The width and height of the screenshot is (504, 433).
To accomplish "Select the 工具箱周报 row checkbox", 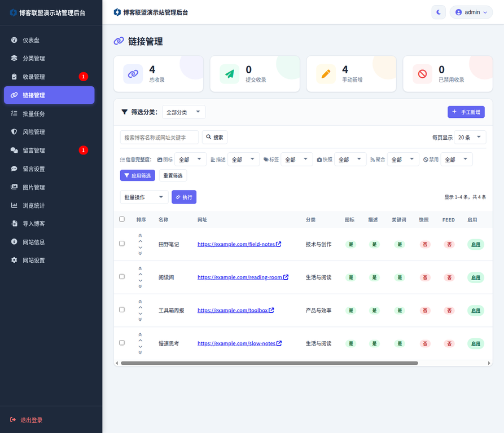I will pos(122,310).
